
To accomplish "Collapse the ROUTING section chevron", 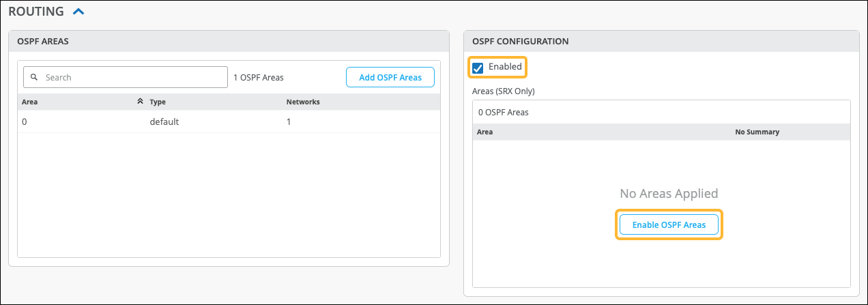I will pos(78,12).
